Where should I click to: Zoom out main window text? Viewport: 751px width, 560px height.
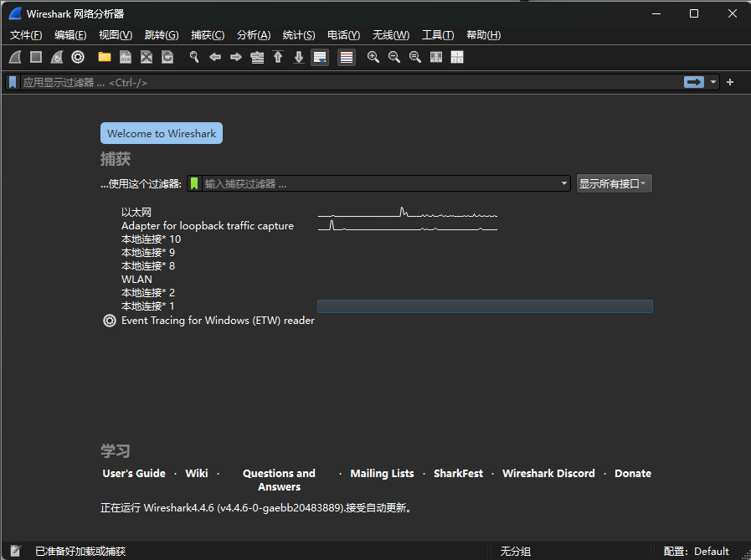pos(394,58)
